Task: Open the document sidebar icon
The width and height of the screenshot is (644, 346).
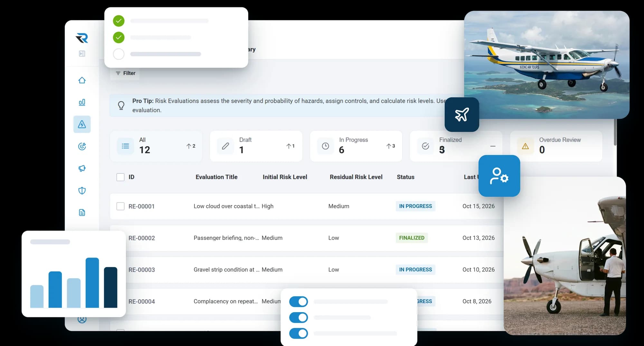Action: click(x=82, y=213)
